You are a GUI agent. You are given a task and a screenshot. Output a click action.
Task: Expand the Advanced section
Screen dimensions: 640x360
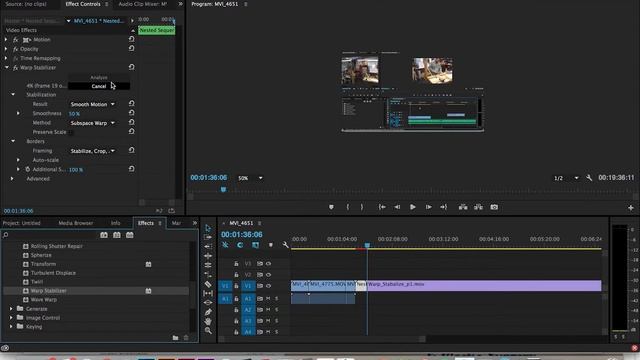point(12,179)
